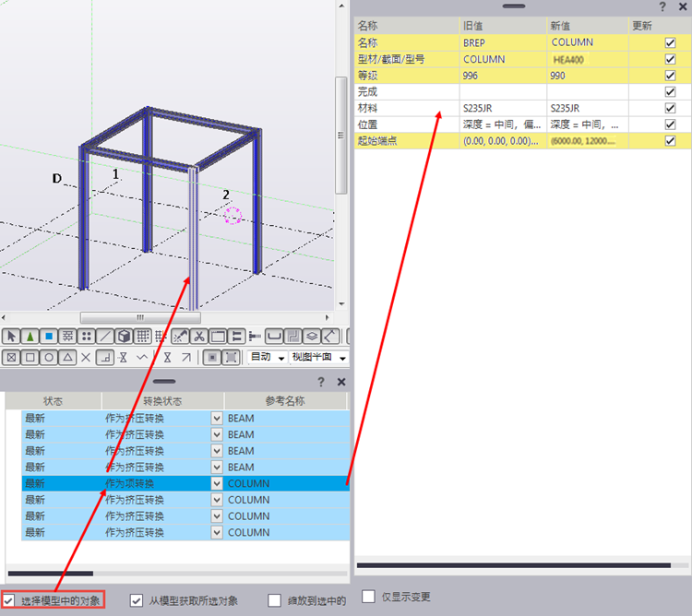Click the 更新 column header
This screenshot has height=616, width=692.
(660, 26)
